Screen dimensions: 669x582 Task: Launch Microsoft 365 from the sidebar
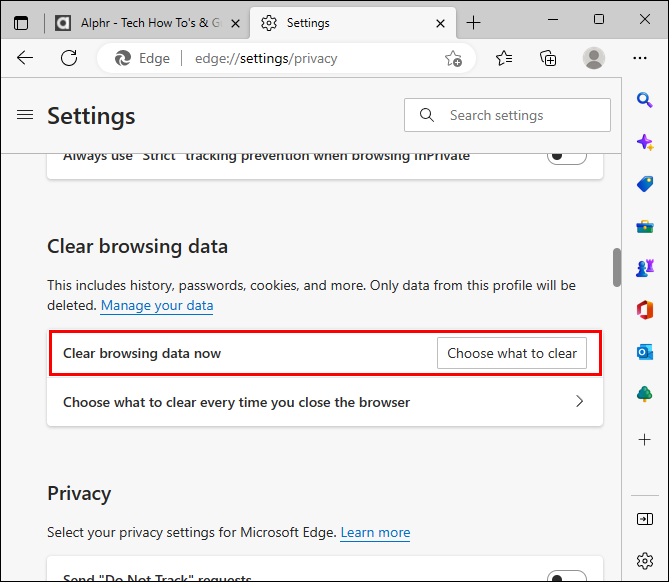645,311
